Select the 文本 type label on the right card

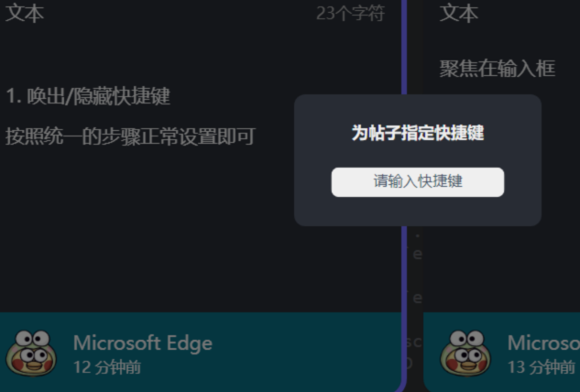459,13
